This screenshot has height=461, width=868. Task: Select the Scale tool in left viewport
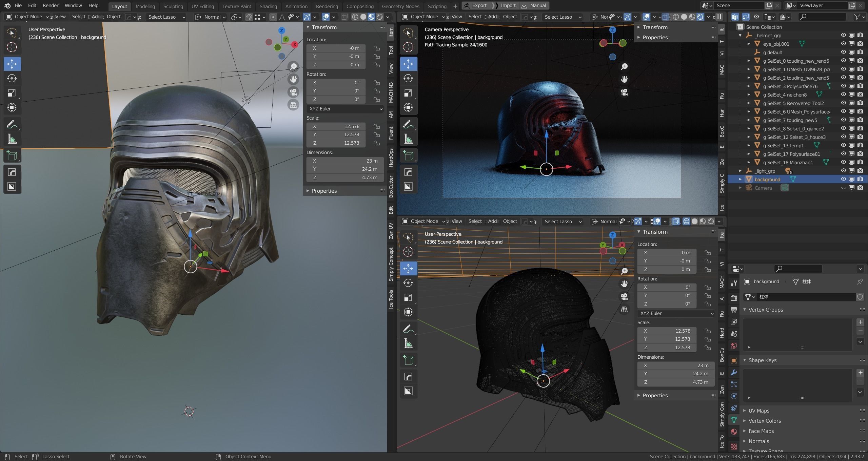tap(12, 93)
